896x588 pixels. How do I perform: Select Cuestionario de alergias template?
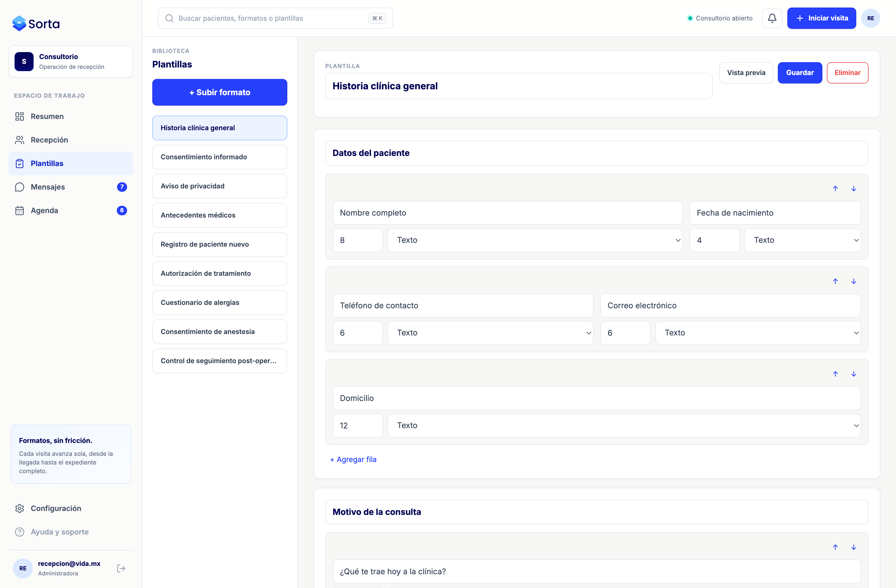220,303
